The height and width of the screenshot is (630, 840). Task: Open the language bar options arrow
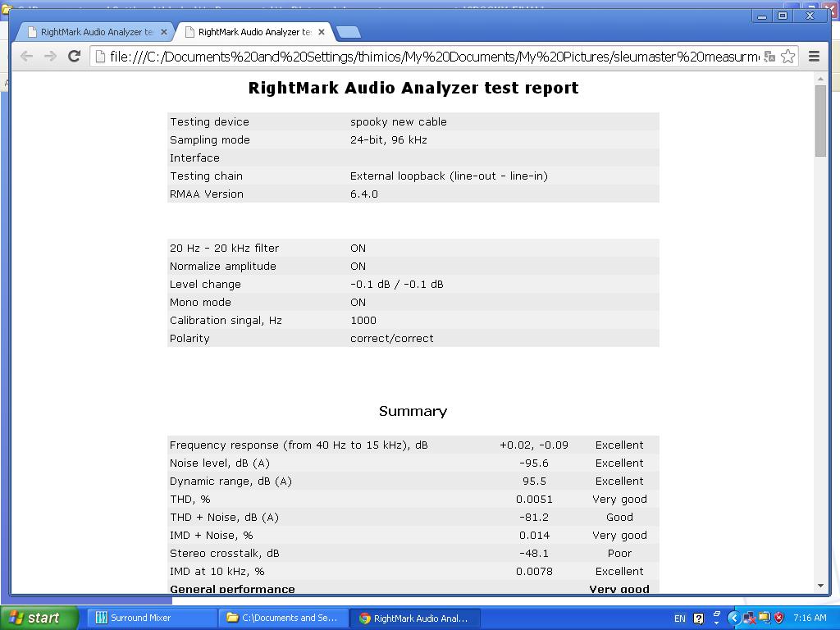coord(717,623)
